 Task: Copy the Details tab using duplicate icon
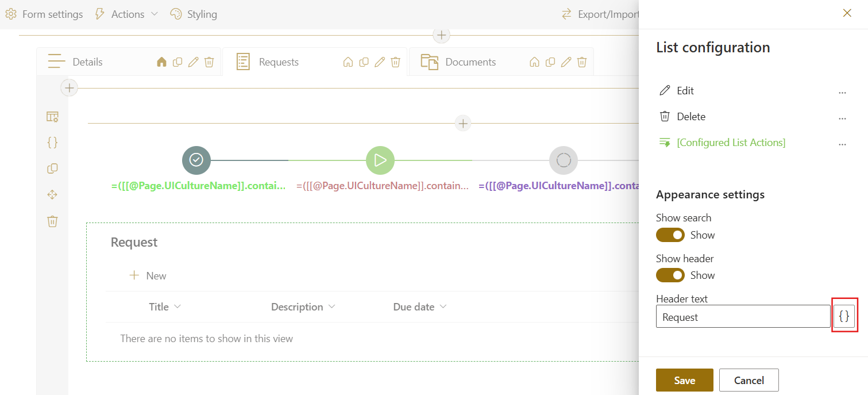[x=178, y=62]
